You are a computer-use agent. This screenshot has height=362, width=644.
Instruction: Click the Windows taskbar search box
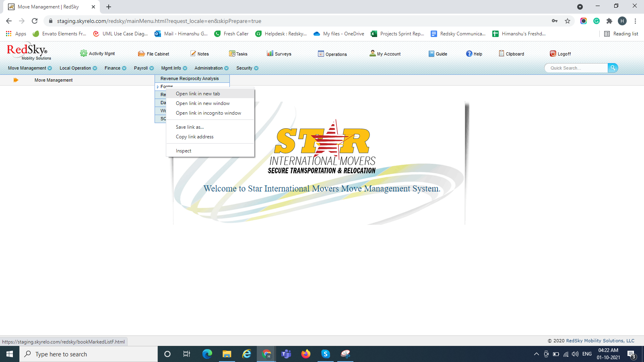[89, 354]
